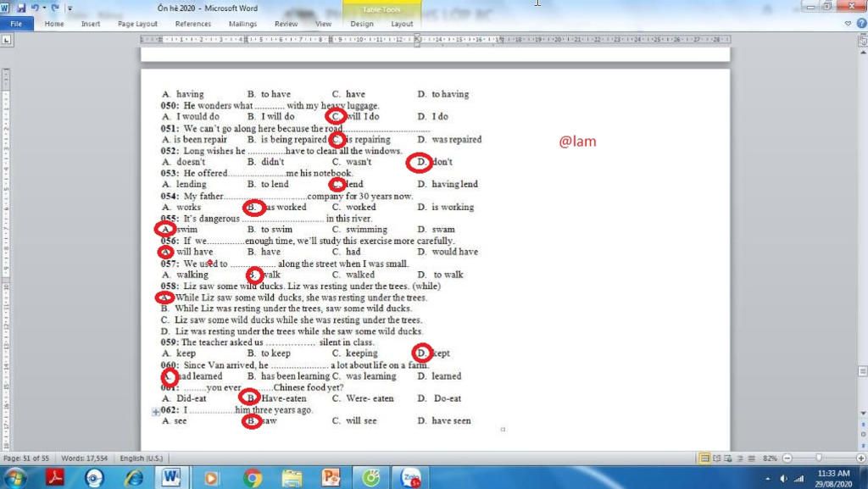Open the View tab
Screen dimensions: 868x489
tap(323, 24)
